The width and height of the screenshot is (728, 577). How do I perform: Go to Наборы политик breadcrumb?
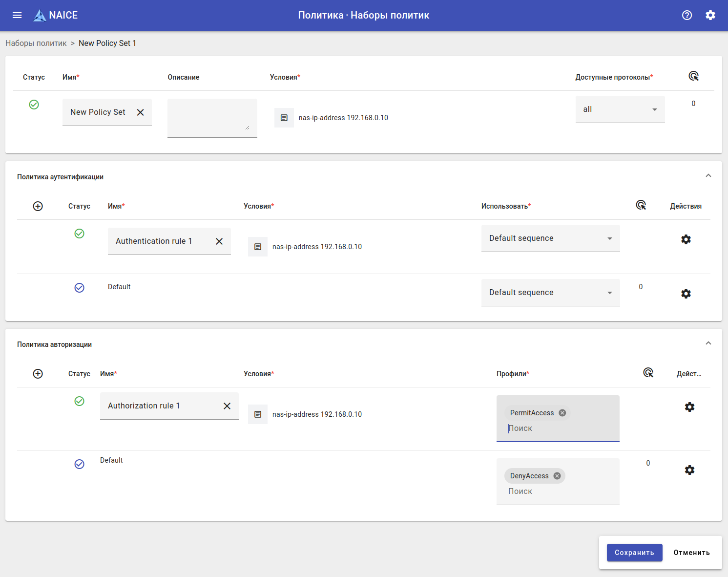[36, 43]
